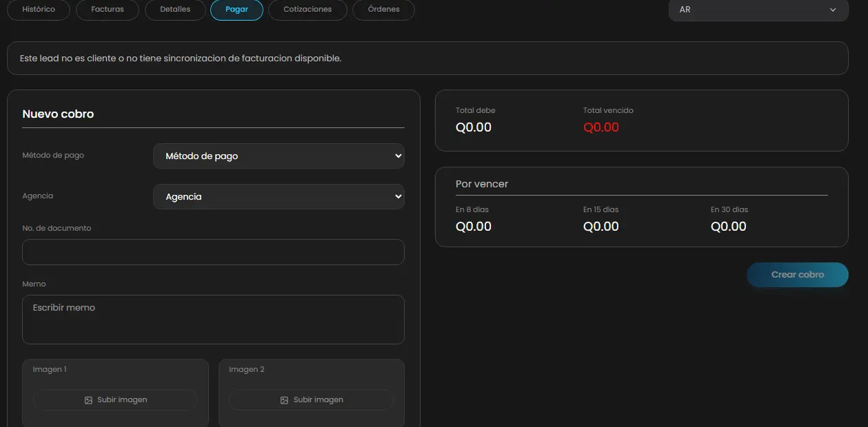Expand the Agencia dropdown
The image size is (868, 427).
coord(279,196)
